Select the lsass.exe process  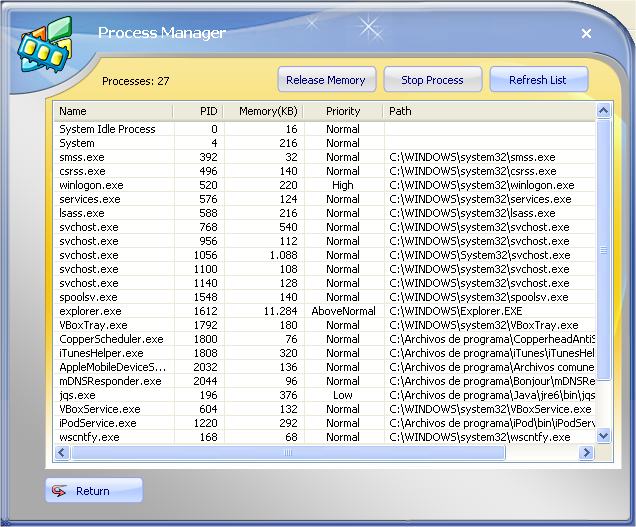pos(324,213)
